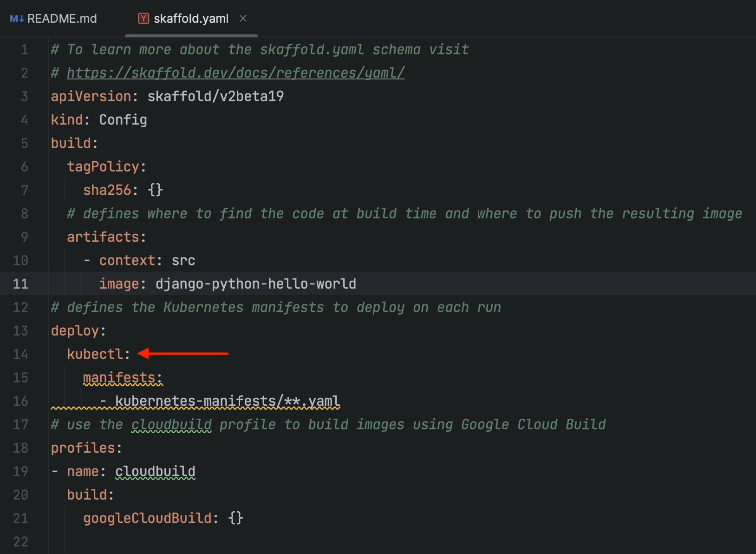Viewport: 756px width, 554px height.
Task: Close the skaffold.yaml tab
Action: point(243,19)
